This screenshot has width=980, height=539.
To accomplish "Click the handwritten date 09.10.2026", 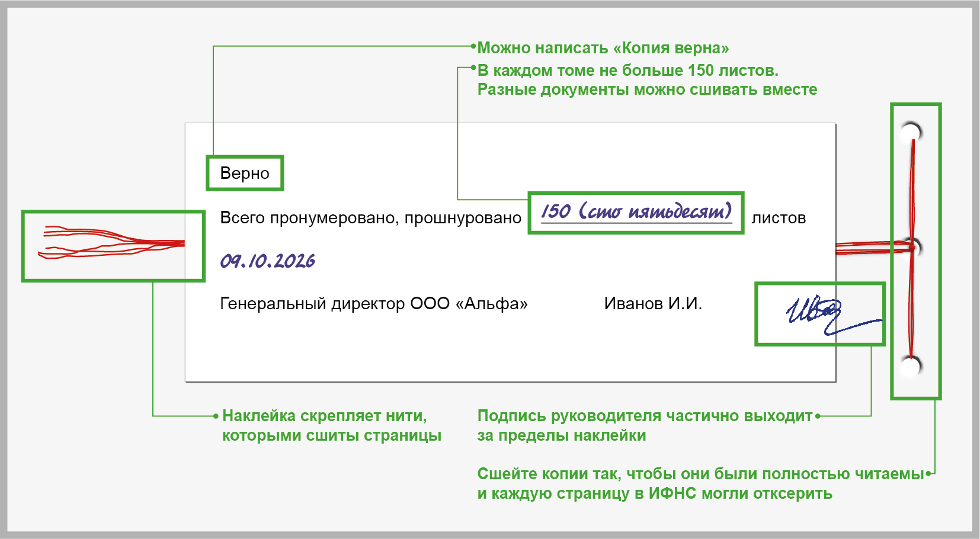I will [267, 261].
